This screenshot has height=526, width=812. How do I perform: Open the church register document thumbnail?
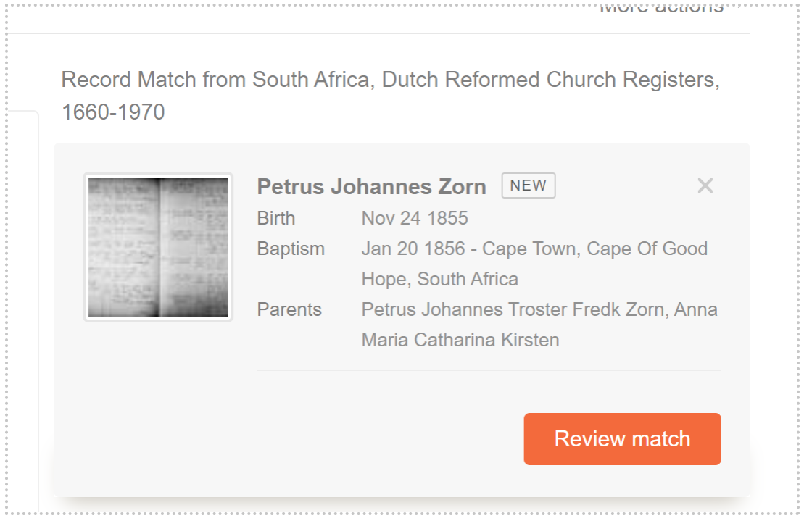click(158, 247)
